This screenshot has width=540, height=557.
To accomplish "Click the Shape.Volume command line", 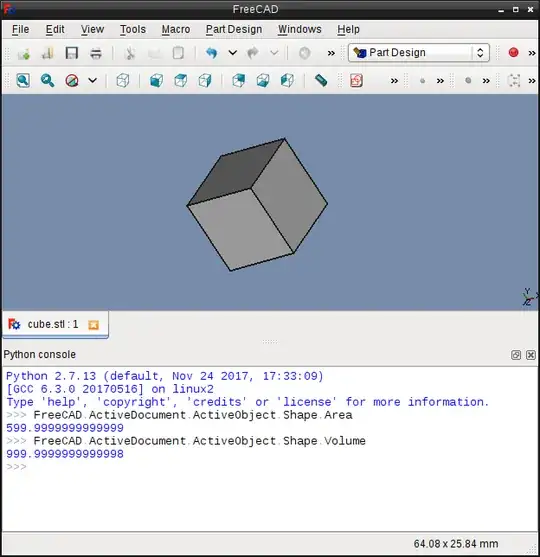I will [x=199, y=441].
